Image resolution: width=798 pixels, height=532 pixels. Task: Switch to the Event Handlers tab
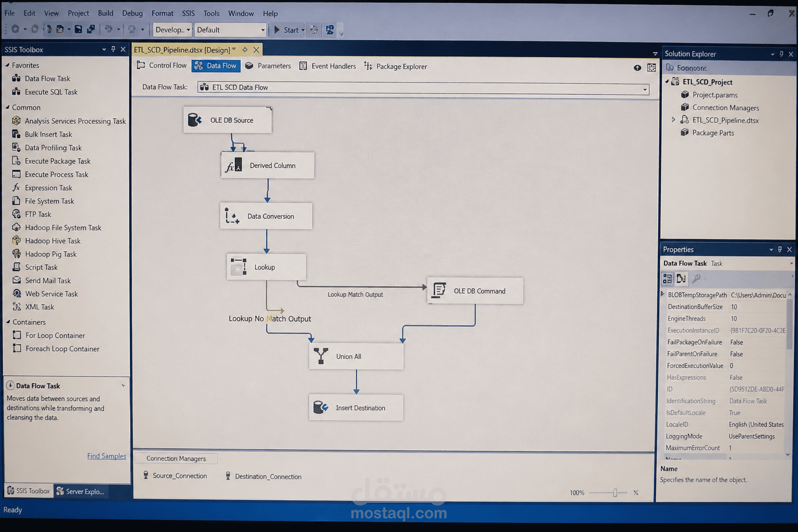(x=328, y=66)
